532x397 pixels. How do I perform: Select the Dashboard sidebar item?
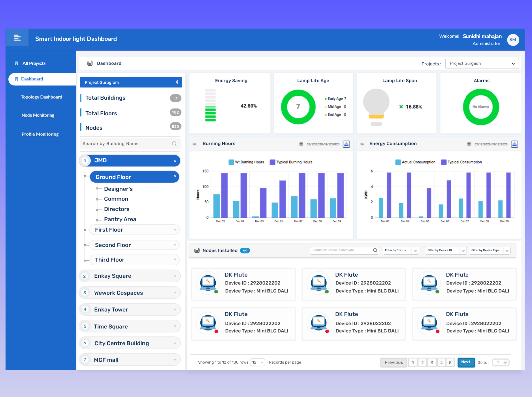tap(42, 79)
